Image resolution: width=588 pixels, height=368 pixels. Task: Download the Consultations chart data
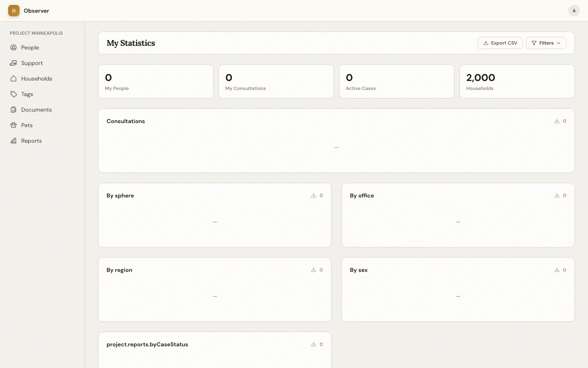[557, 121]
